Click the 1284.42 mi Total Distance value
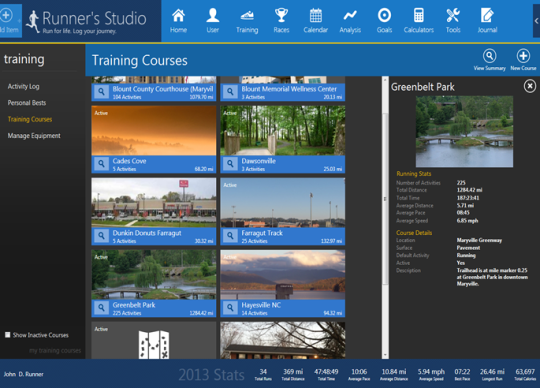 [x=469, y=190]
